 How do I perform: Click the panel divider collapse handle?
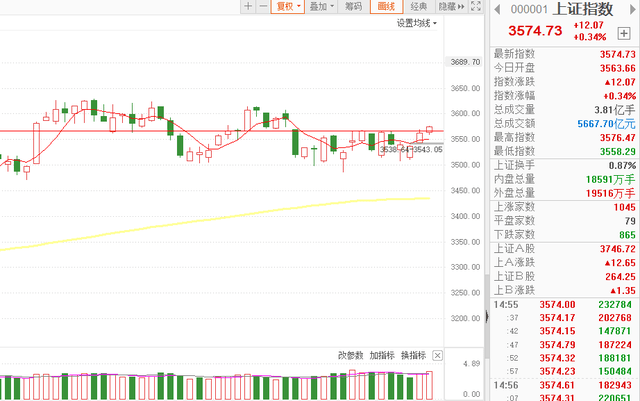click(x=486, y=317)
